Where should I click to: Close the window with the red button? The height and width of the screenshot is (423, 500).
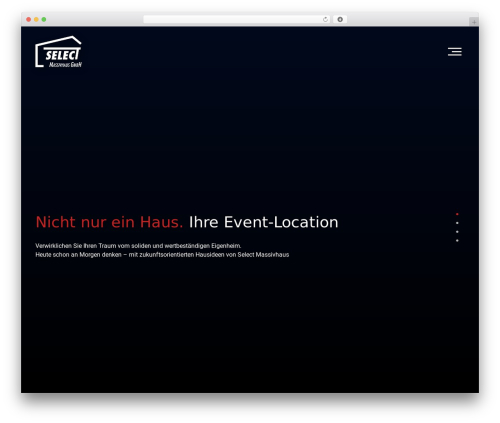(x=29, y=19)
